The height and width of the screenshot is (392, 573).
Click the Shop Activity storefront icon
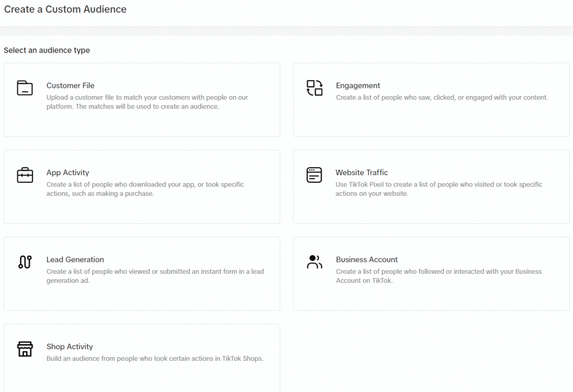coord(25,349)
